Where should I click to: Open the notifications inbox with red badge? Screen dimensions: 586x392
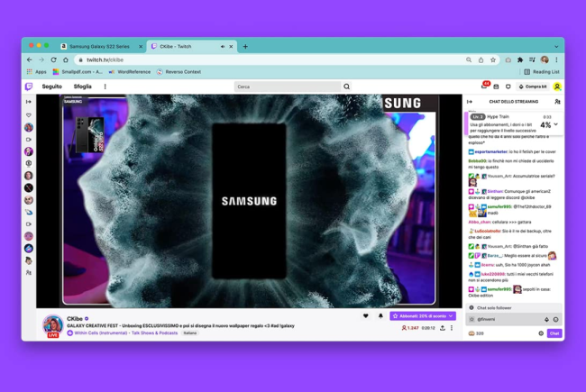tap(484, 86)
